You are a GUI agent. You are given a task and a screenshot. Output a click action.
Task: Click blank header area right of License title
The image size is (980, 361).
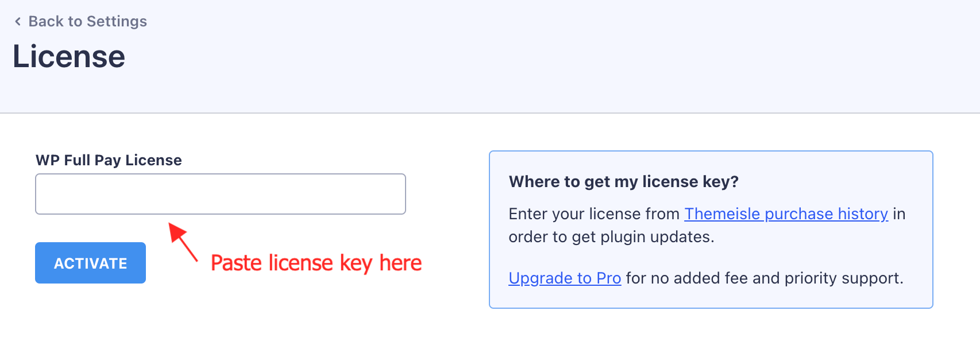tap(517, 57)
